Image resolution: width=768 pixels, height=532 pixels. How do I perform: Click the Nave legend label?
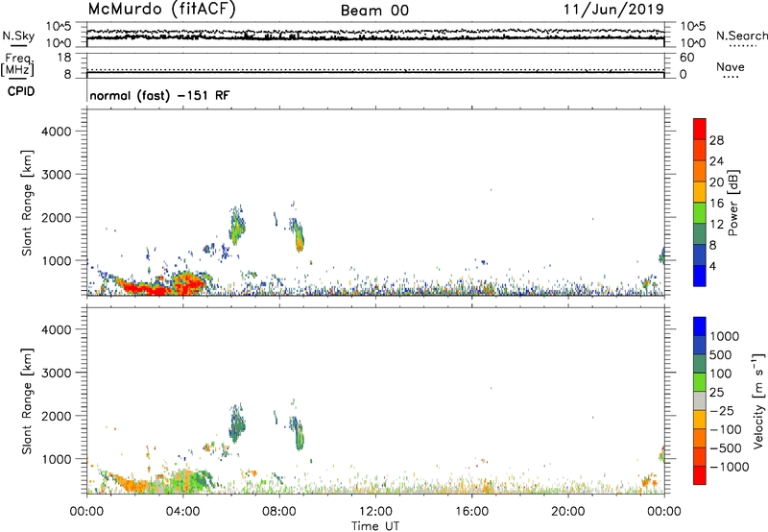tap(731, 66)
